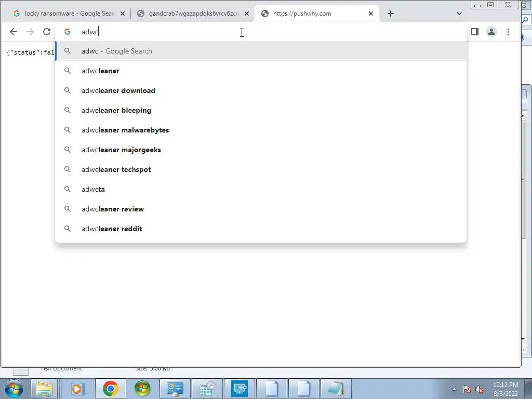This screenshot has width=532, height=399.
Task: Select 'adwcleaner reddit' suggestion
Action: click(261, 229)
